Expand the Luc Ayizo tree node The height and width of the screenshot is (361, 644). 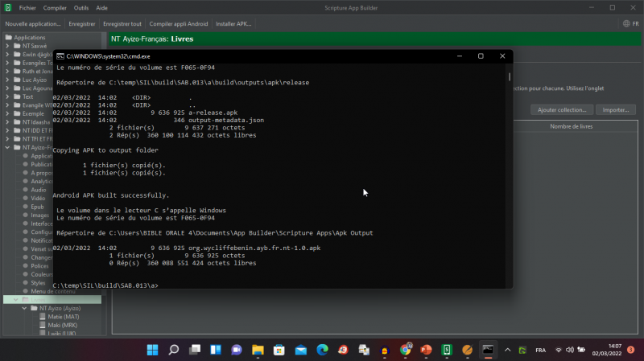(x=7, y=80)
